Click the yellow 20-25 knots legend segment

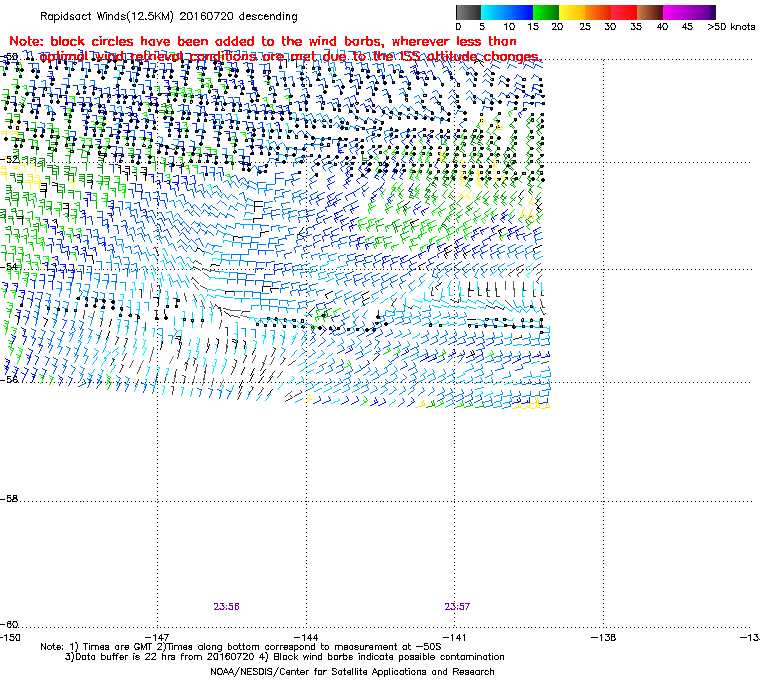point(572,12)
